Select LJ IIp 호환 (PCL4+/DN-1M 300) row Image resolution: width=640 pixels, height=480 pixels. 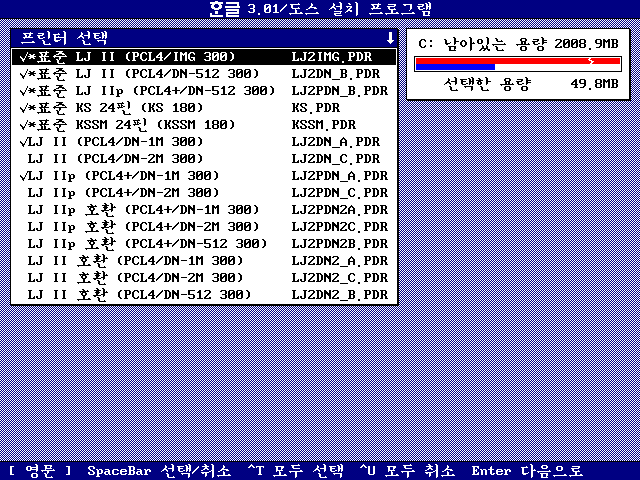pos(204,210)
